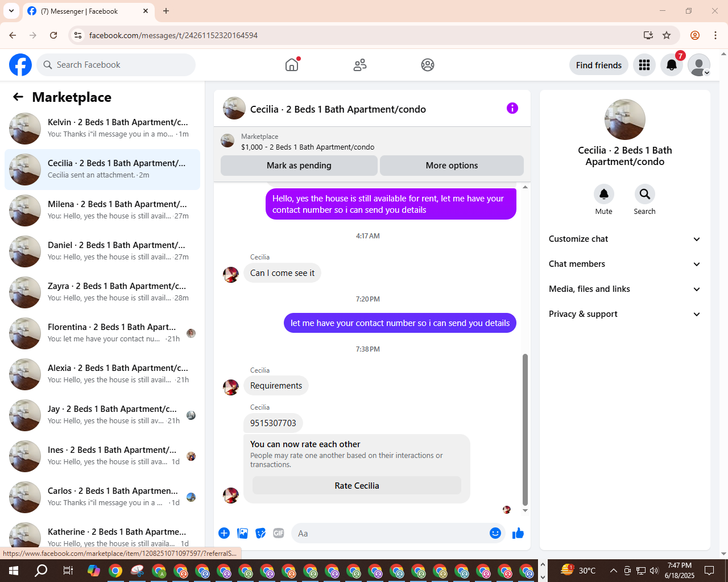Show hidden system tray icons

click(613, 570)
